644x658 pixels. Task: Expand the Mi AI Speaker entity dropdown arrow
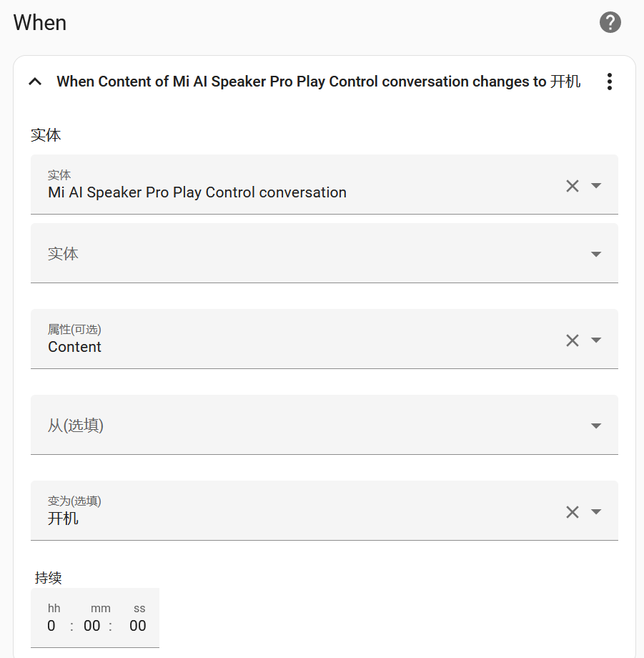tap(596, 185)
